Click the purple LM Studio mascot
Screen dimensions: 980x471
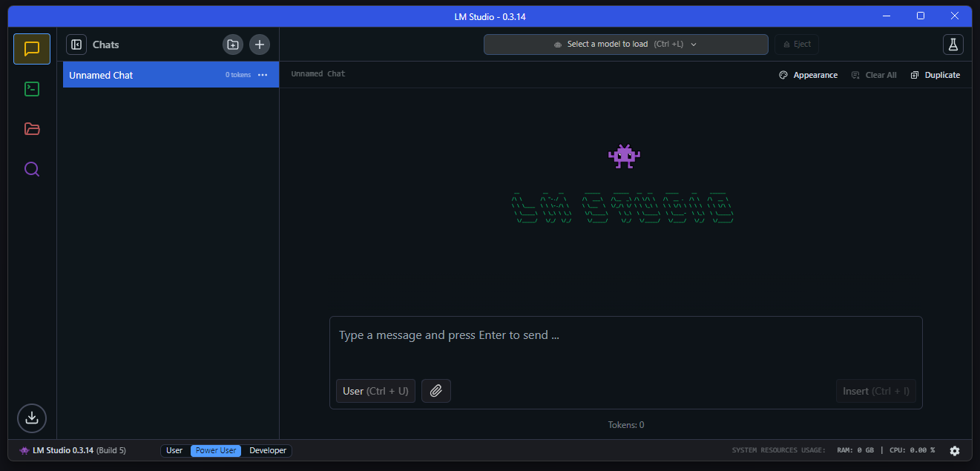(624, 156)
